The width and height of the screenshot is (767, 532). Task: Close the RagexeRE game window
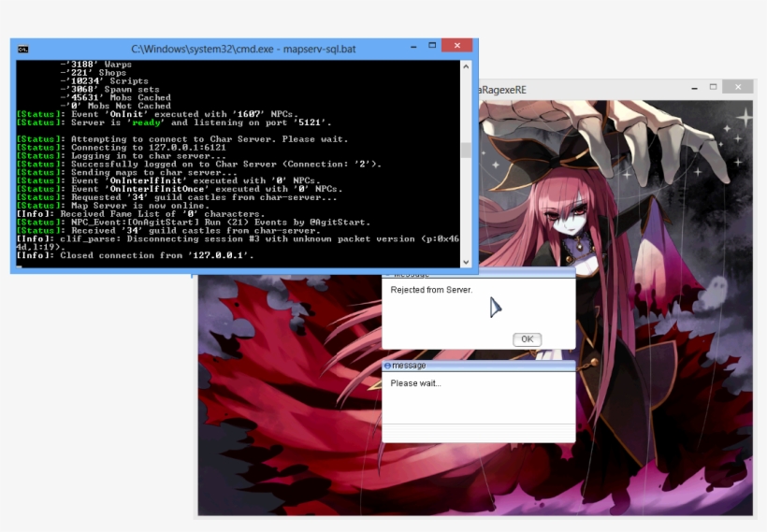[x=738, y=87]
